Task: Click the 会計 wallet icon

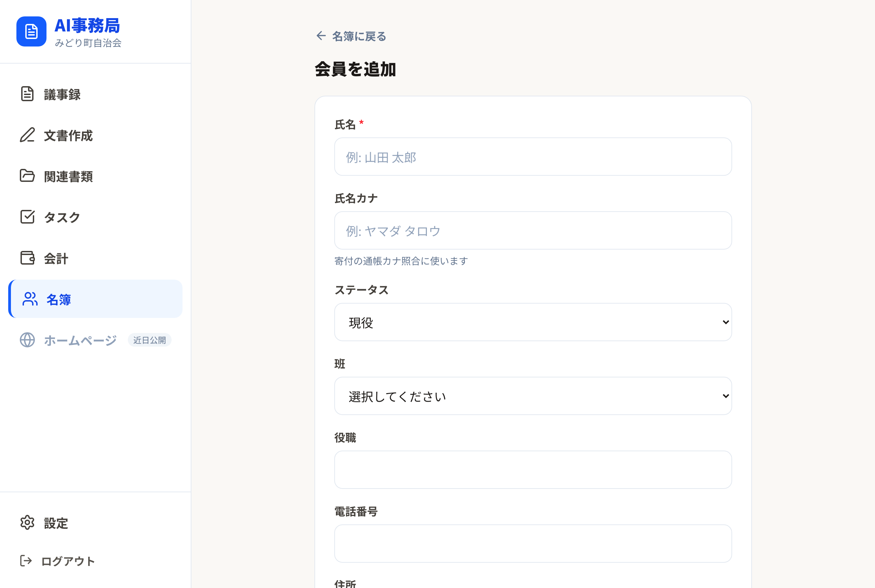Action: click(27, 258)
